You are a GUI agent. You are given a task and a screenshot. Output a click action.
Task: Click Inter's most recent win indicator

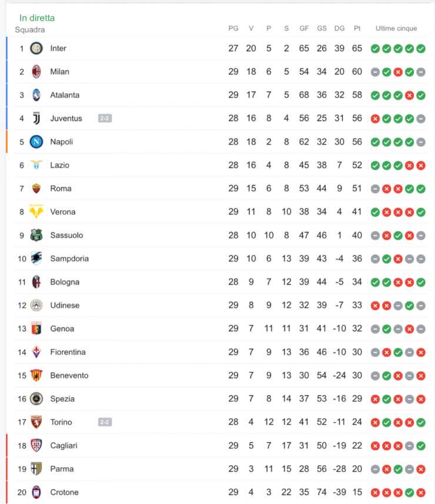[421, 49]
